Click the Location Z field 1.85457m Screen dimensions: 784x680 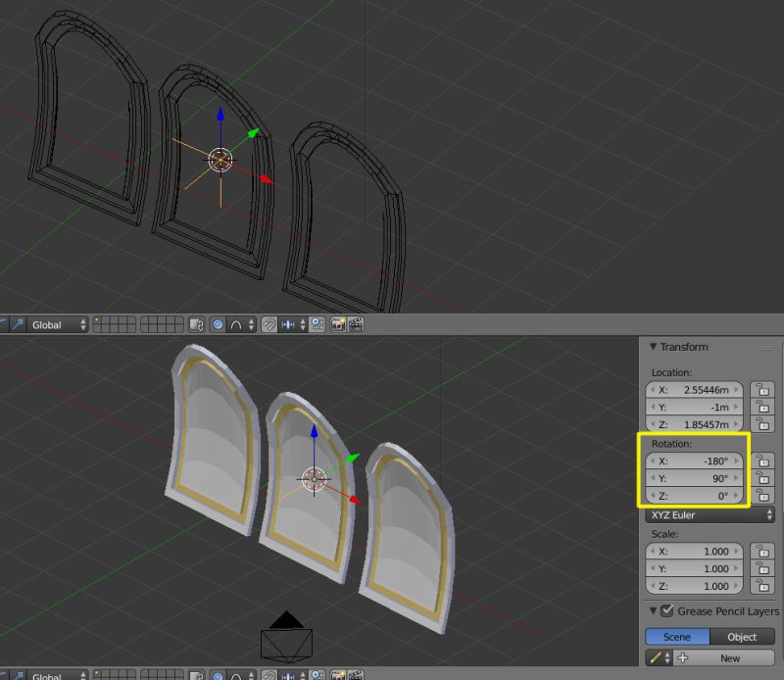tap(694, 424)
